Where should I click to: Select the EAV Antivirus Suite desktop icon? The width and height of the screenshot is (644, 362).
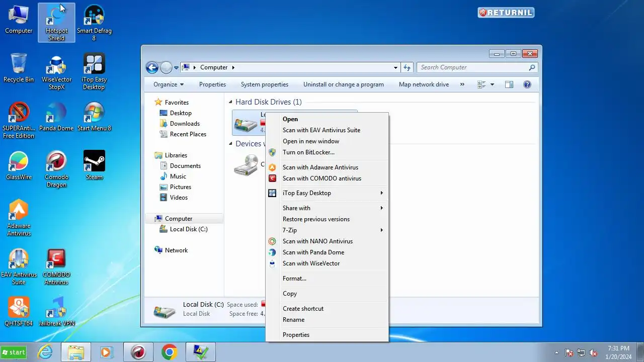coord(19,266)
